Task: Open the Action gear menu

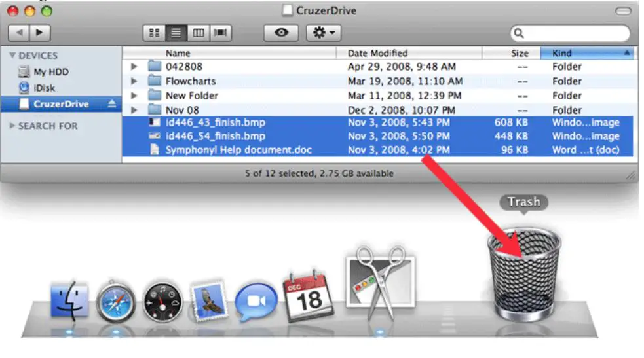Action: pyautogui.click(x=324, y=33)
